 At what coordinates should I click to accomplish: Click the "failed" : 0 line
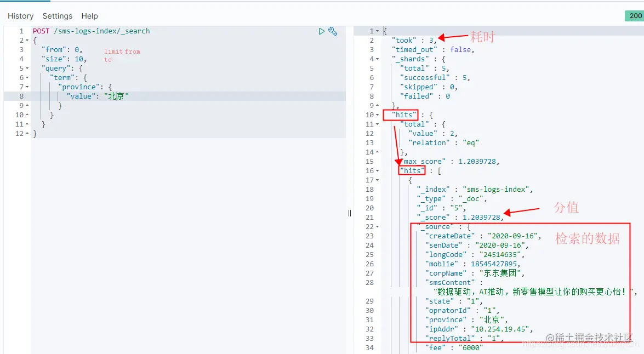pos(425,96)
